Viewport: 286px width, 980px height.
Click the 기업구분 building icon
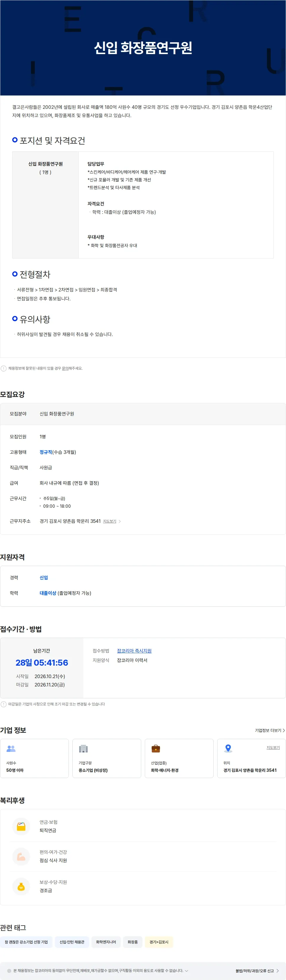[x=83, y=749]
